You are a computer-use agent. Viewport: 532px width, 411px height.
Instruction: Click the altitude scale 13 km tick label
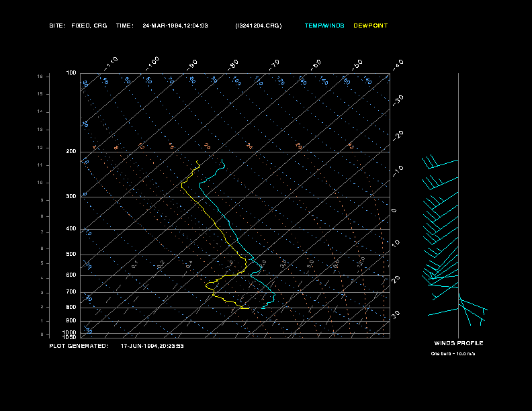pos(40,130)
